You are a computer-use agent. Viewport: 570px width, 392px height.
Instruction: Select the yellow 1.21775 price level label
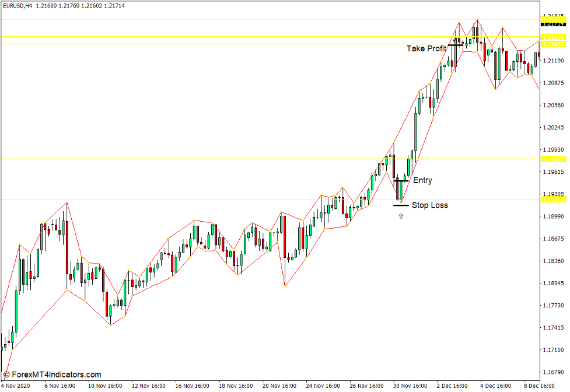click(x=553, y=20)
